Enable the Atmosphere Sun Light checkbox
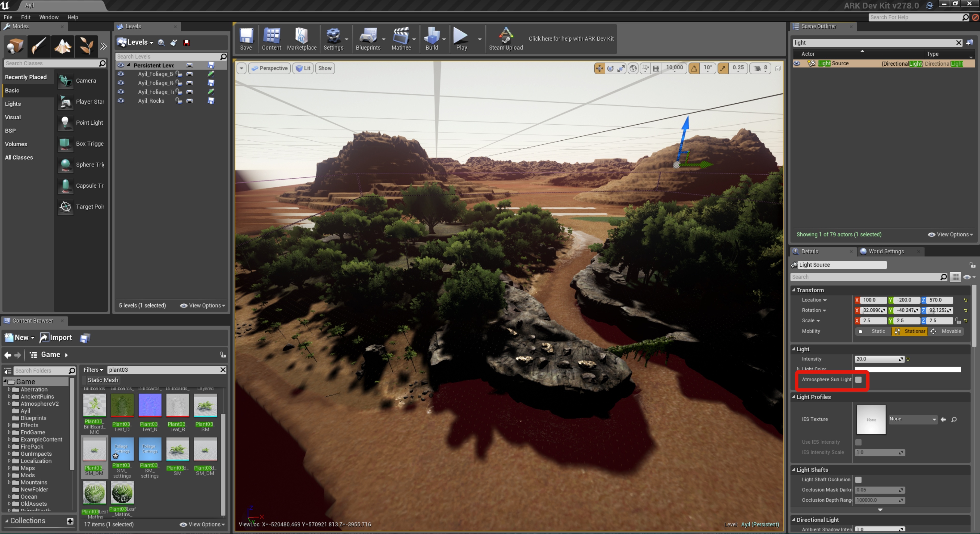The height and width of the screenshot is (534, 980). coord(858,380)
